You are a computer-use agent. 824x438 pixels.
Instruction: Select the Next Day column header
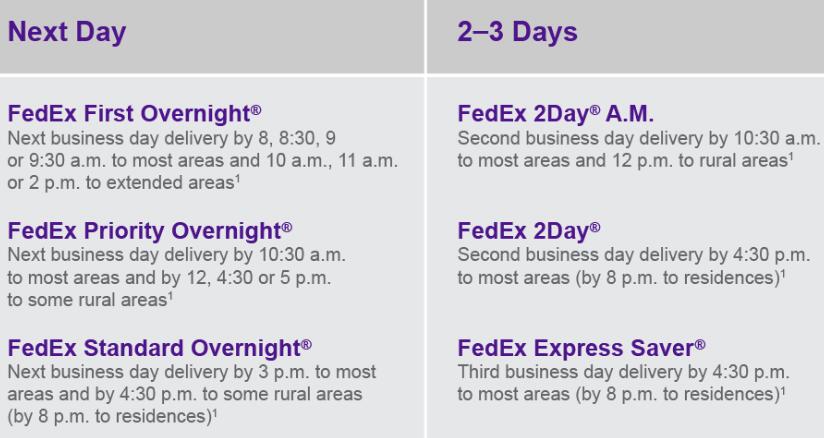point(67,32)
